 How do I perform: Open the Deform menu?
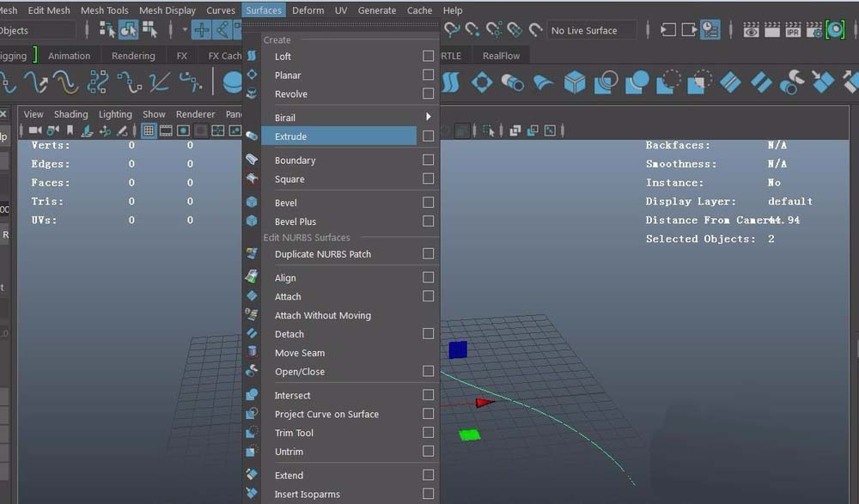coord(307,9)
